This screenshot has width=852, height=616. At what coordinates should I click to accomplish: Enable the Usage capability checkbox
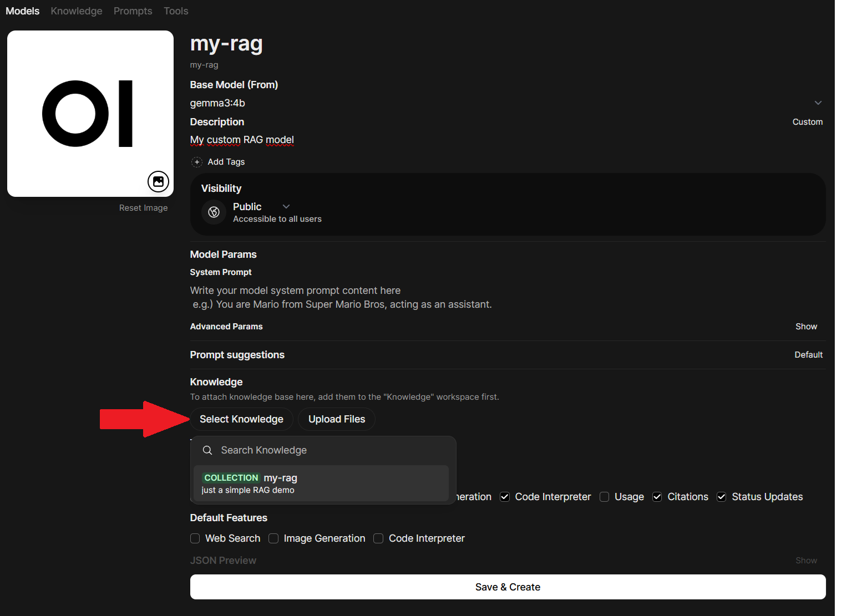click(x=605, y=497)
